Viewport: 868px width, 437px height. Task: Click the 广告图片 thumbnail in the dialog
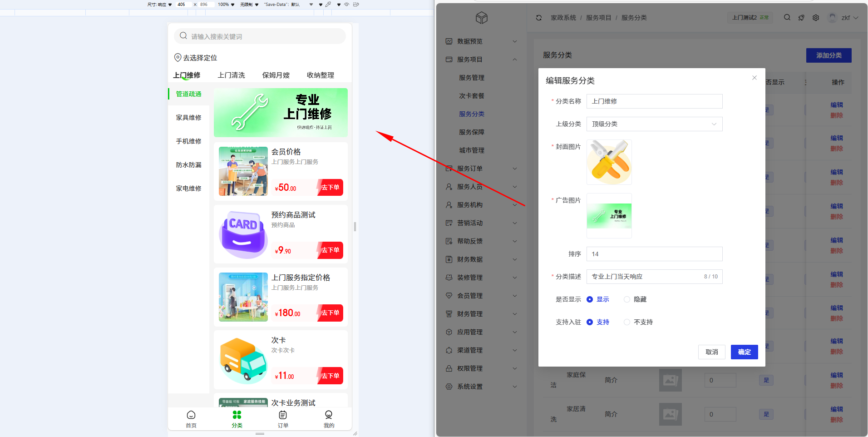click(609, 216)
